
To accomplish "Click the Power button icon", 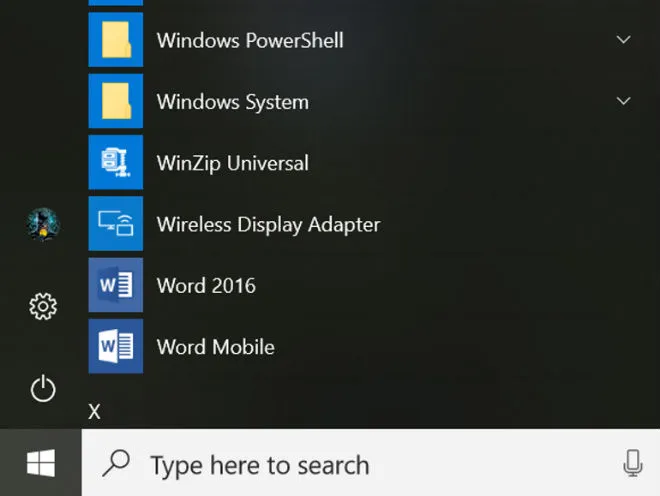I will pos(42,388).
